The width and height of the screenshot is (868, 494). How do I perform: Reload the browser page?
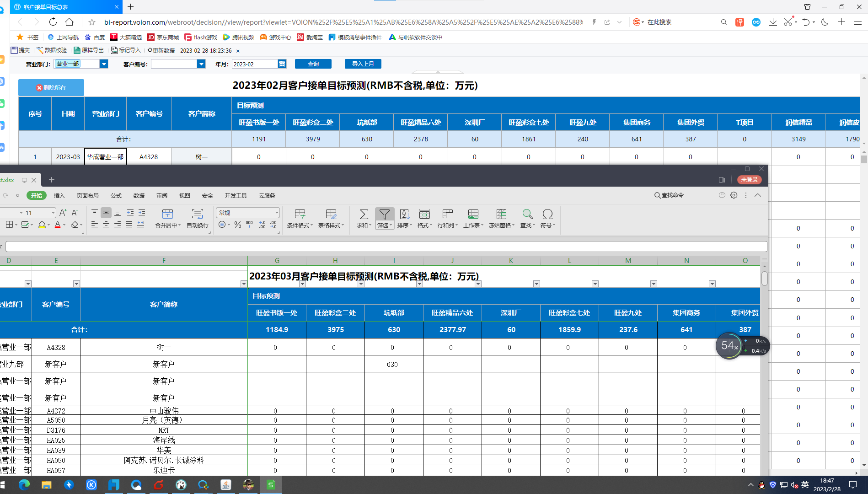53,22
